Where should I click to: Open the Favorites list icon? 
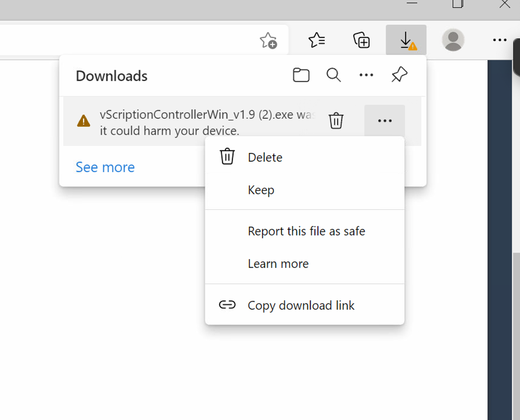pyautogui.click(x=317, y=40)
